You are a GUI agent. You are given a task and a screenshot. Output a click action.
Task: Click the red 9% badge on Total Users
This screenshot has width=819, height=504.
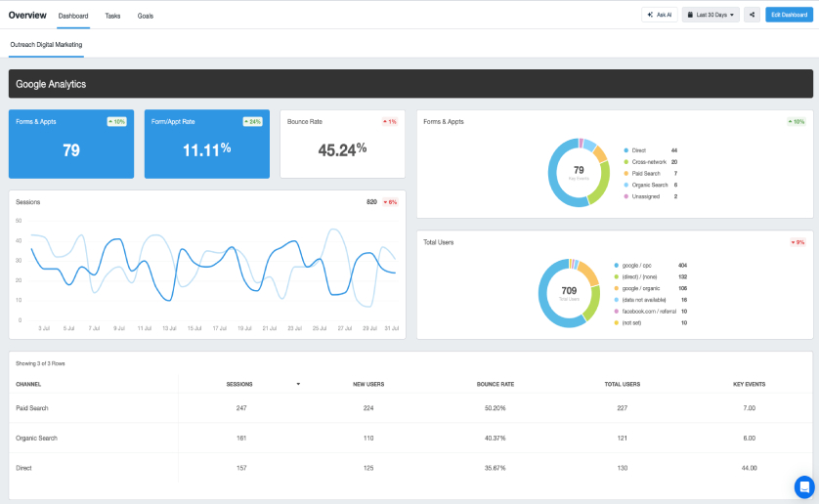click(x=797, y=242)
